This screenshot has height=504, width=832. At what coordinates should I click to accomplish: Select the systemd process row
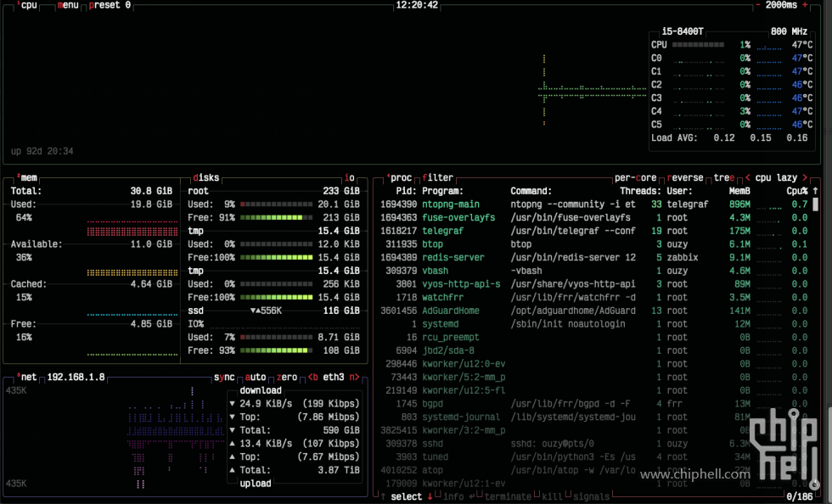[x=593, y=323]
